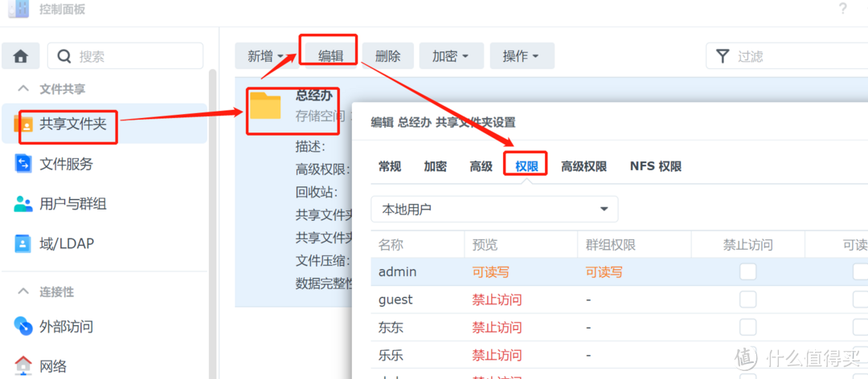This screenshot has height=379, width=868.
Task: Open Domain/LDAP (域/LDAP) icon
Action: [x=24, y=242]
